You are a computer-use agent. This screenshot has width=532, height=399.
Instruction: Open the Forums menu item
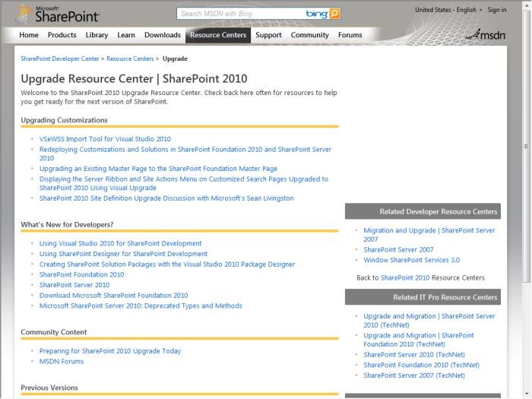(x=350, y=35)
